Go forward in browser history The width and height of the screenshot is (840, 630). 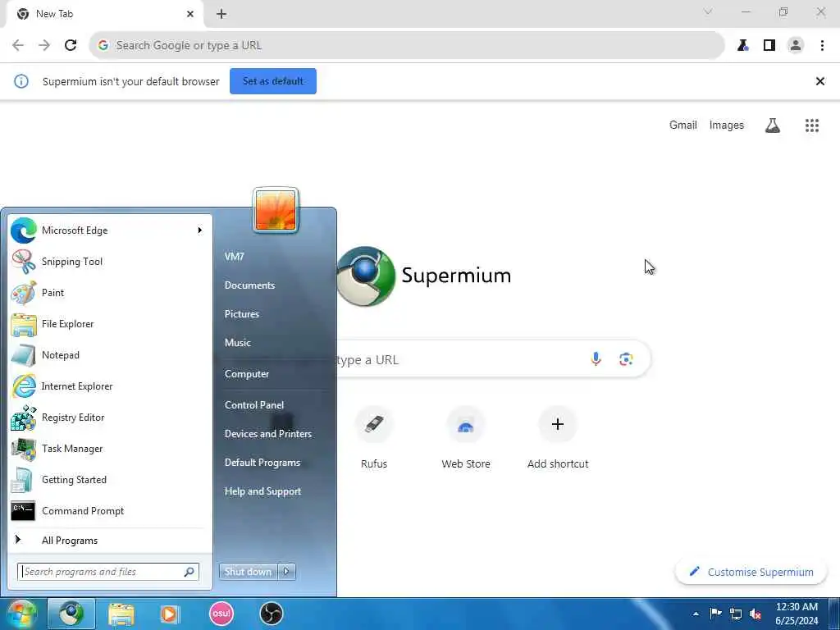(x=44, y=45)
